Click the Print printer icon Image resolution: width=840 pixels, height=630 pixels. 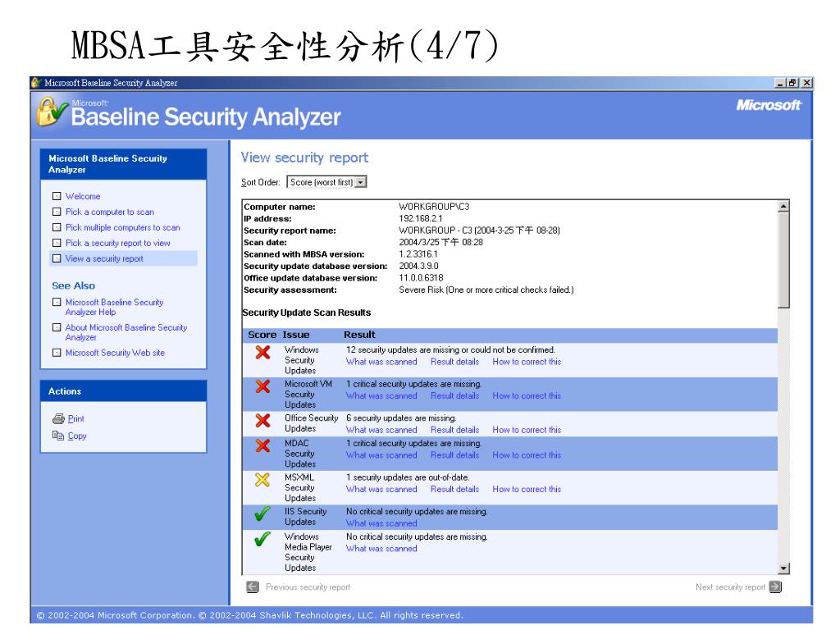click(58, 419)
